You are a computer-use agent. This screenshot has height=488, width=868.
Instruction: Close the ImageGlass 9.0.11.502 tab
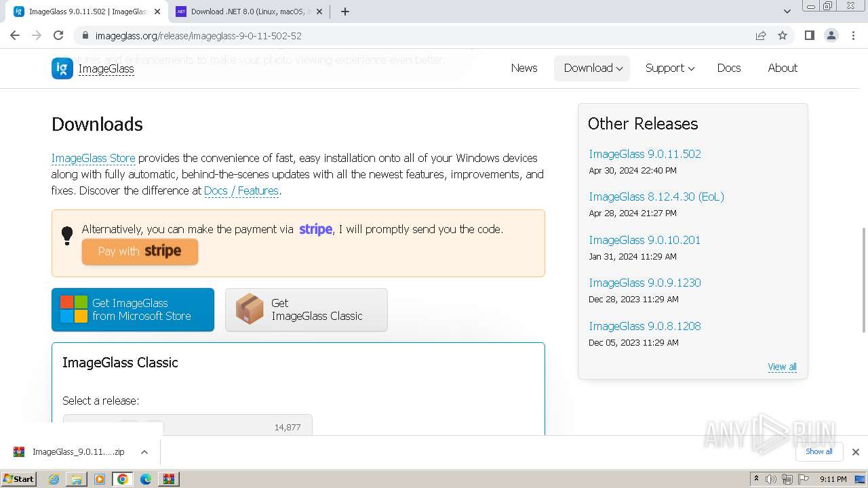(x=157, y=12)
